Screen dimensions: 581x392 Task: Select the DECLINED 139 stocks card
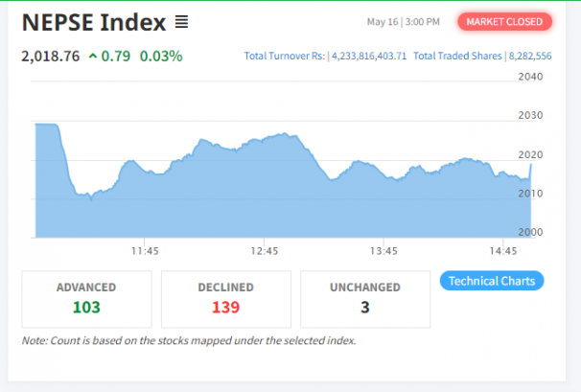[226, 299]
